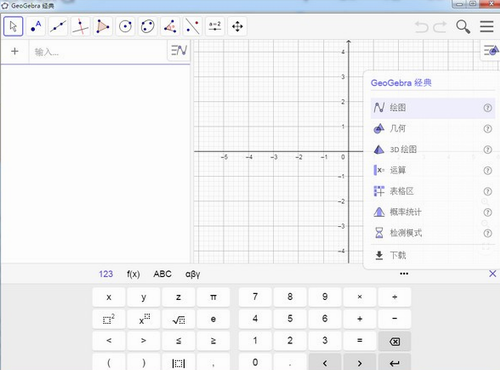Image resolution: width=500 pixels, height=370 pixels.
Task: Toggle the algebra view style bar
Action: tap(179, 51)
